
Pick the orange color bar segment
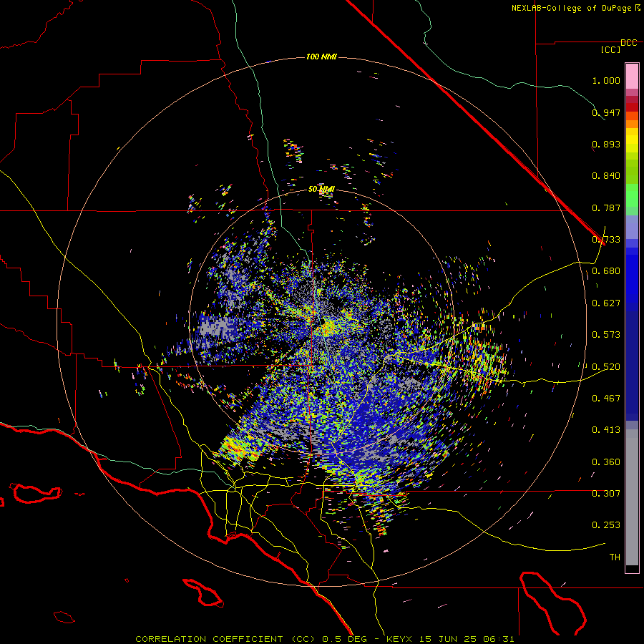coord(632,124)
